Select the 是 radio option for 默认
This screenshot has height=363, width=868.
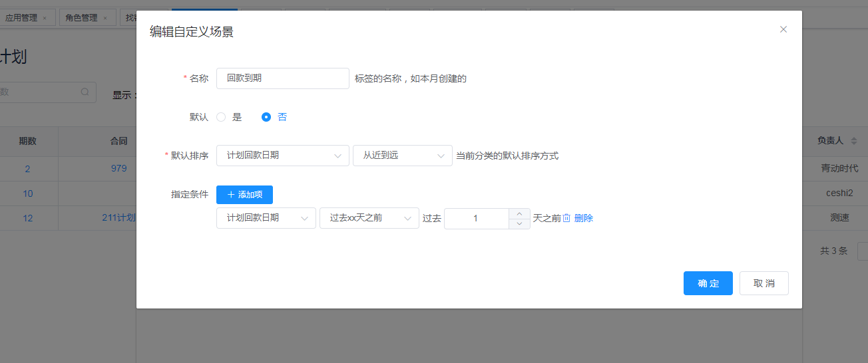pos(222,117)
